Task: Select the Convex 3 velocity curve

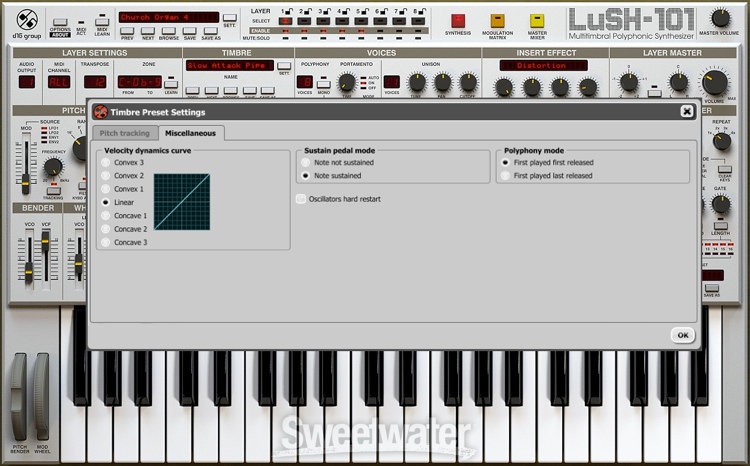Action: (x=106, y=162)
